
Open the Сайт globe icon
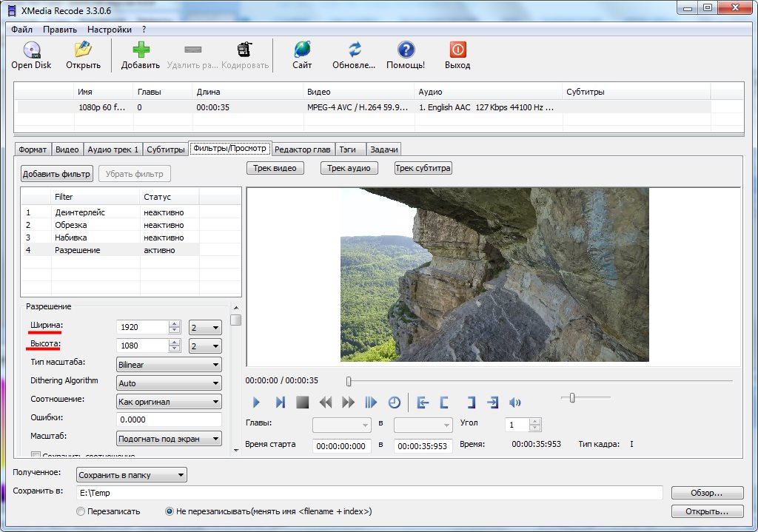302,50
